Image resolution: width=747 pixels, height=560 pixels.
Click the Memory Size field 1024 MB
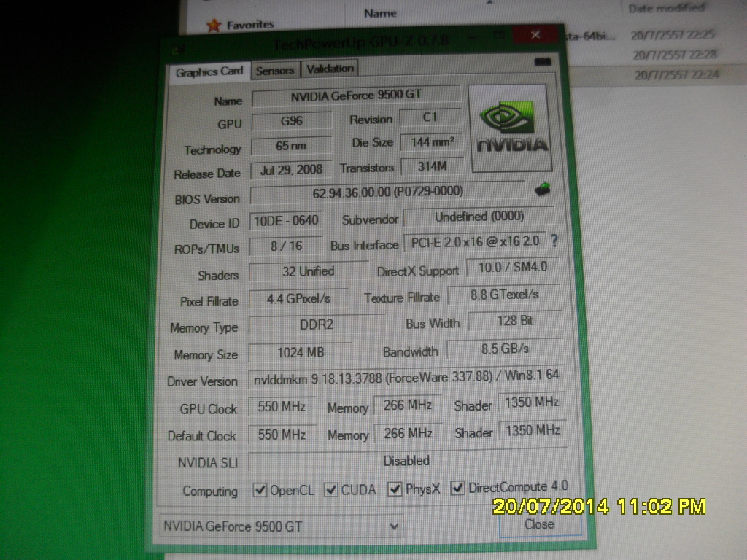[300, 352]
